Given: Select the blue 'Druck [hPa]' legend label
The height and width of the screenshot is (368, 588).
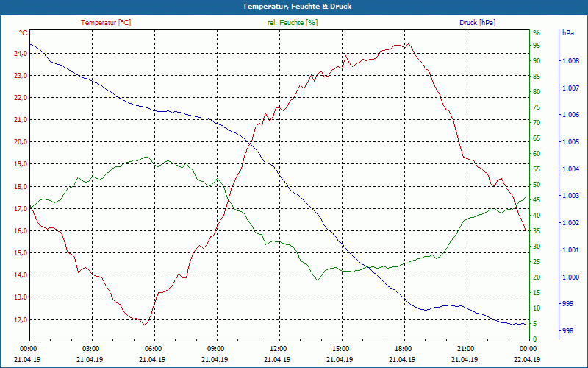Looking at the screenshot, I should [477, 23].
